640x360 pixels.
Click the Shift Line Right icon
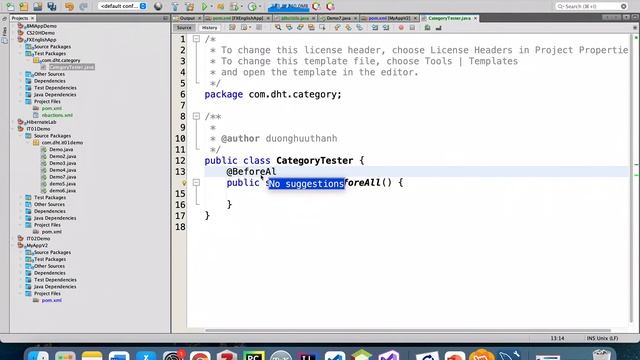pyautogui.click(x=386, y=28)
